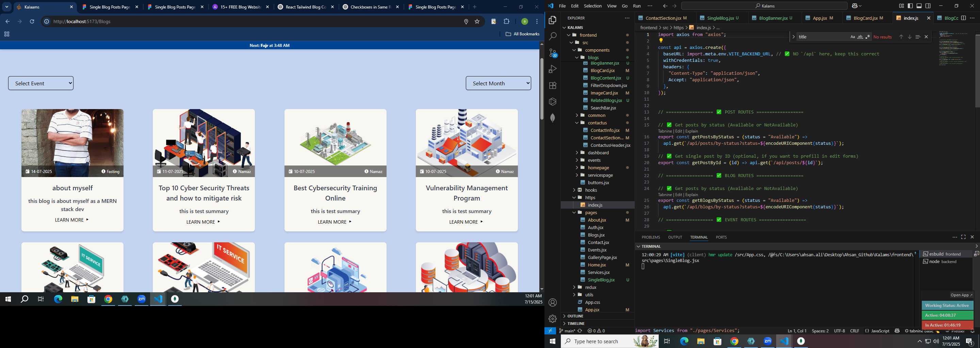This screenshot has width=980, height=348.
Task: Open the Chrome Extensions puzzle icon
Action: 506,22
